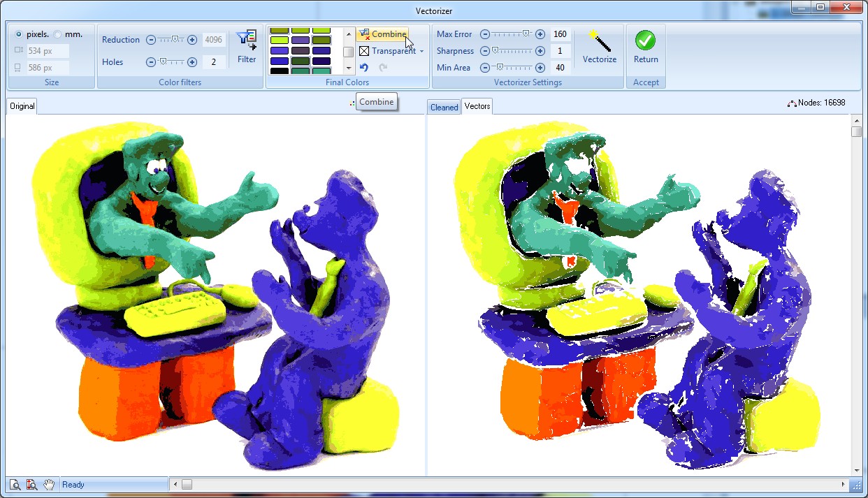Image resolution: width=868 pixels, height=498 pixels.
Task: Click the fit-height zoom icon
Action: 31,485
